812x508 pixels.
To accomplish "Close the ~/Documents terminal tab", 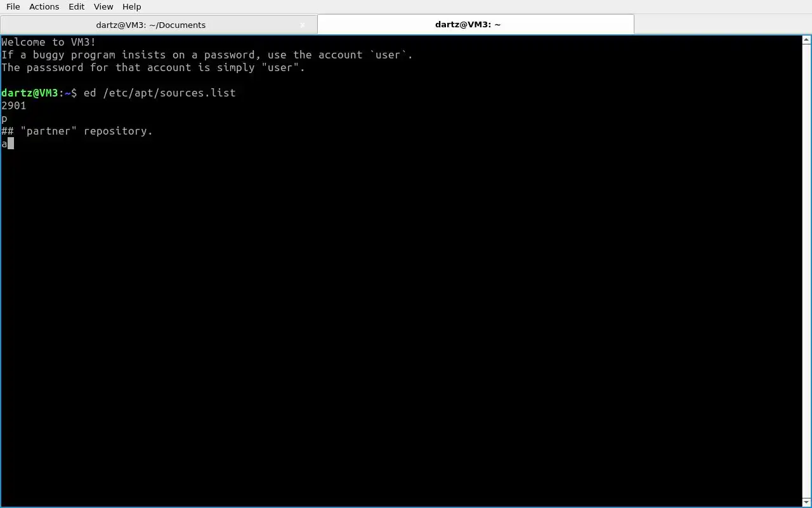I will [x=303, y=25].
